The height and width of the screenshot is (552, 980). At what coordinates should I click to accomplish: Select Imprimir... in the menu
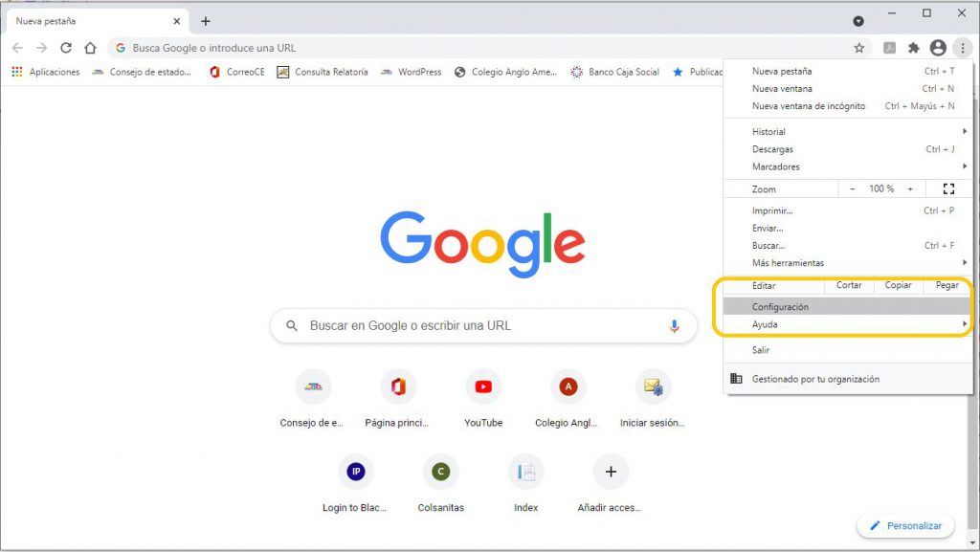(x=848, y=210)
